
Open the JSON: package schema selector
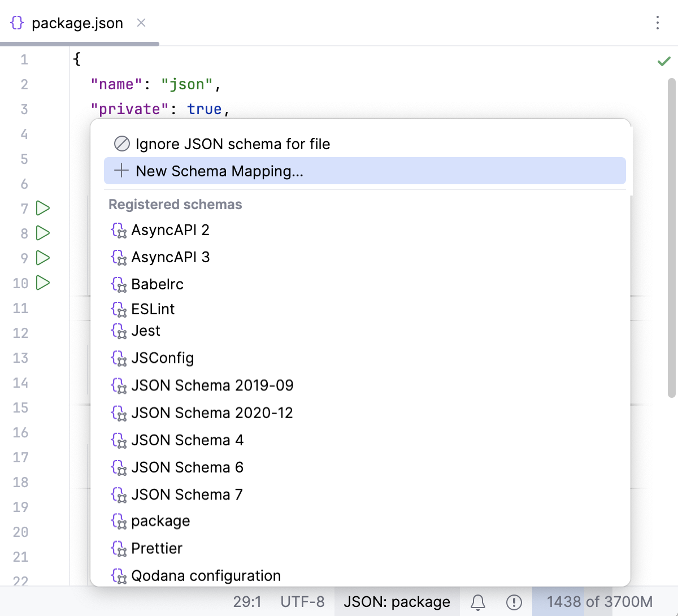click(x=396, y=601)
